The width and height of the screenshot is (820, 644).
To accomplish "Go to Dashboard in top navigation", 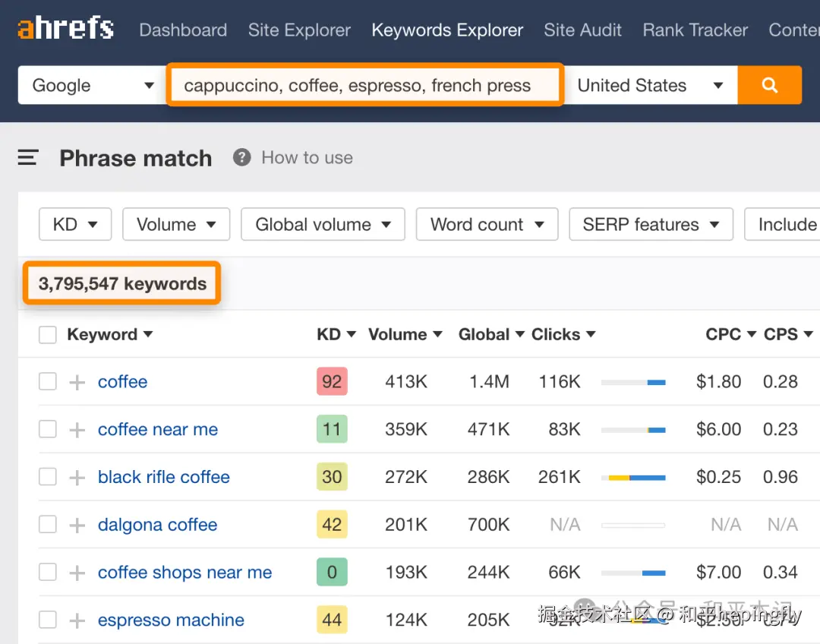I will pyautogui.click(x=183, y=30).
